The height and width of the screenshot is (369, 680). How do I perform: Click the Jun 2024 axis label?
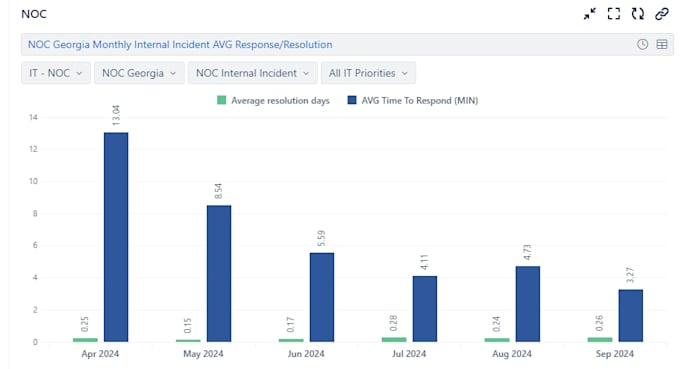coord(306,354)
